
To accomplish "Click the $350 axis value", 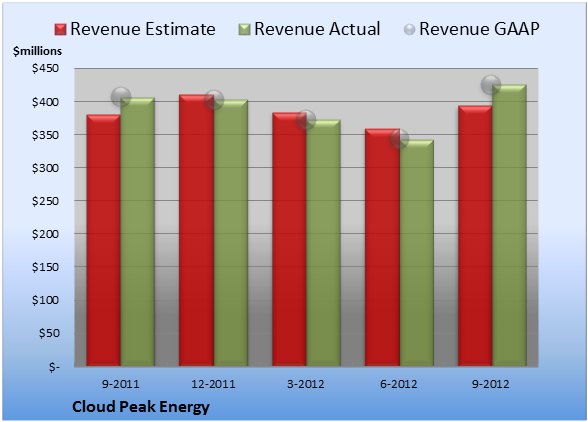I will 45,135.
